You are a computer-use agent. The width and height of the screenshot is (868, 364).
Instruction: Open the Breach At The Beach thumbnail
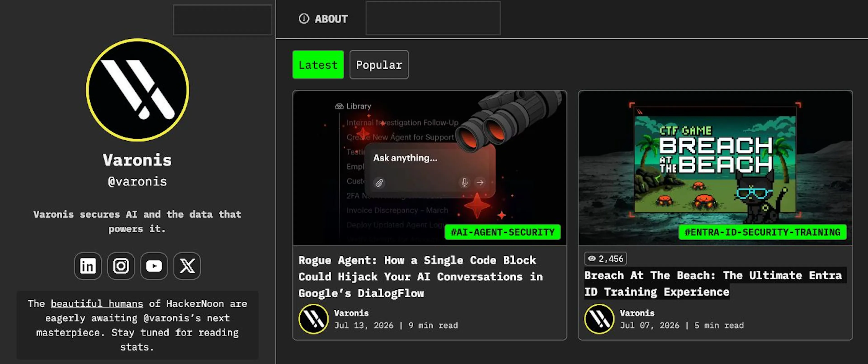click(715, 168)
